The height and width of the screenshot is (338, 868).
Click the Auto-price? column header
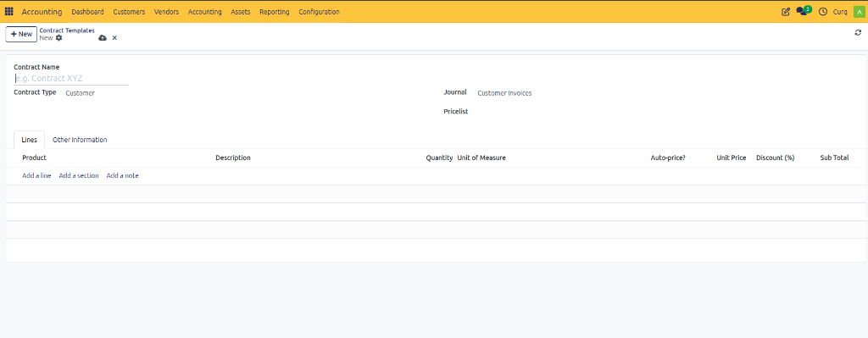pyautogui.click(x=668, y=158)
